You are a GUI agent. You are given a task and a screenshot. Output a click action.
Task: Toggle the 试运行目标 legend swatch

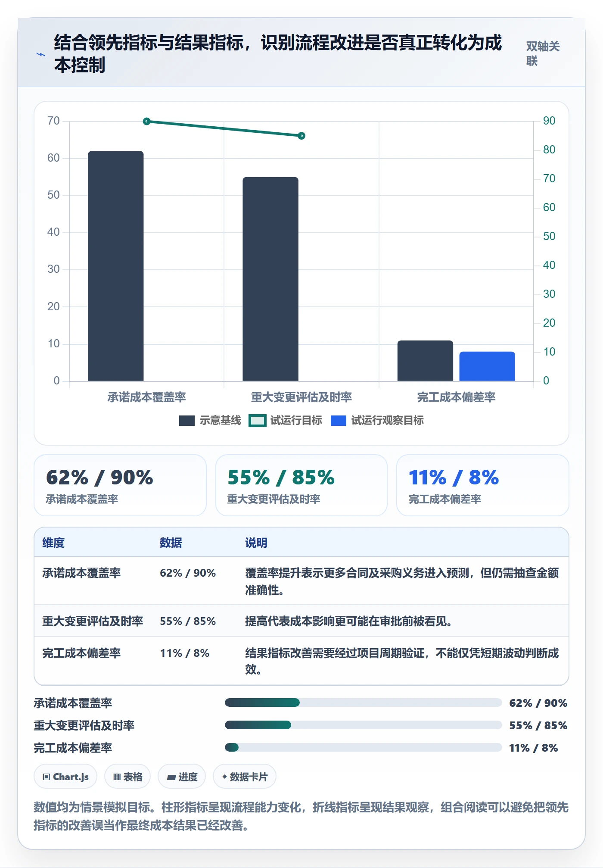(x=258, y=421)
